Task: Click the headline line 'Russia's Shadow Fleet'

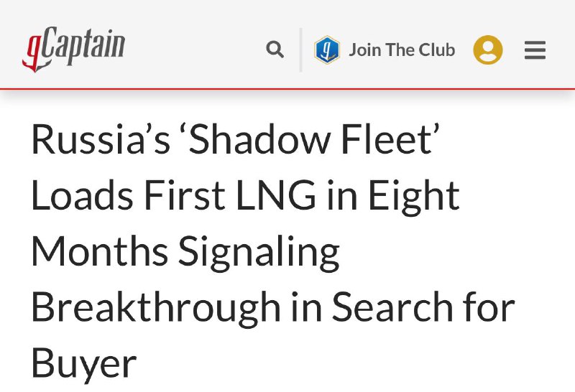Action: [x=236, y=139]
